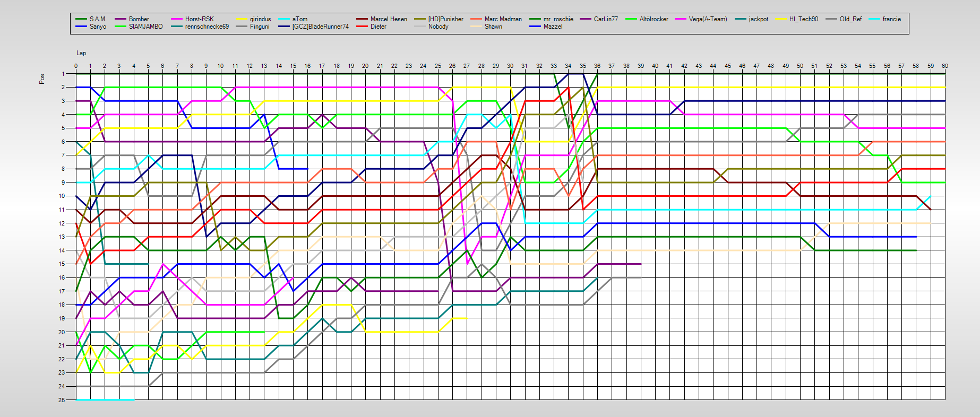980x417 pixels.
Task: Select the francie legend label
Action: [x=891, y=19]
